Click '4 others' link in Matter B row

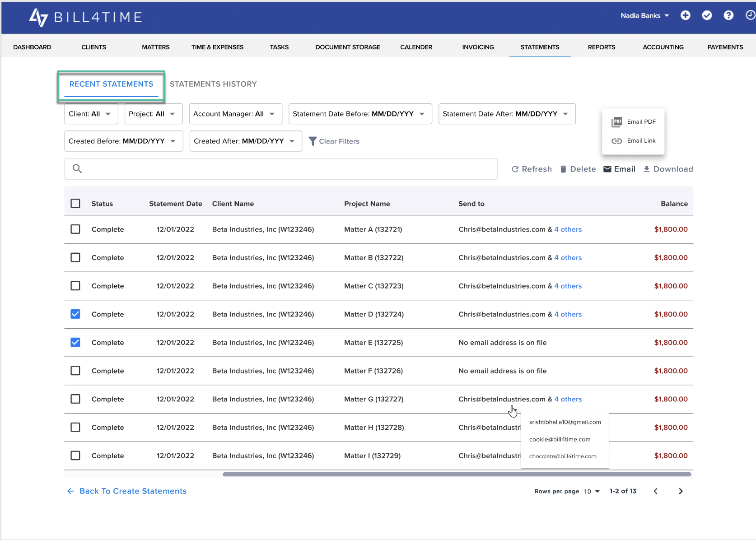568,258
